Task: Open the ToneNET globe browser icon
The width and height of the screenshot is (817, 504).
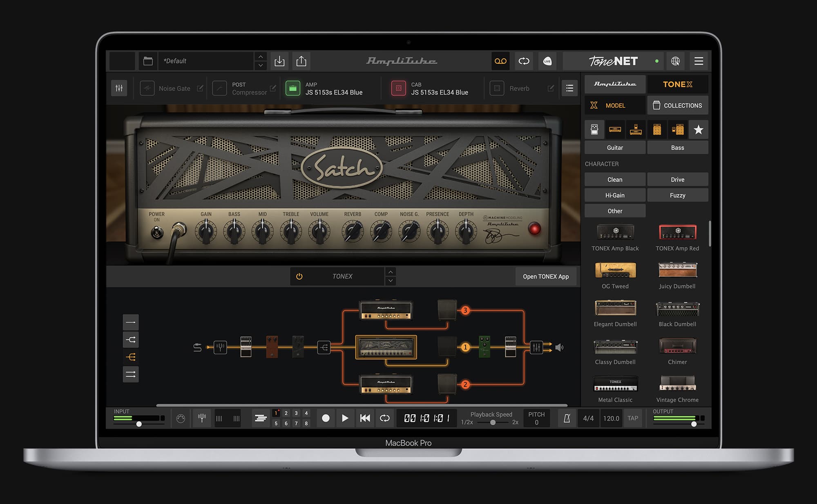Action: point(676,61)
